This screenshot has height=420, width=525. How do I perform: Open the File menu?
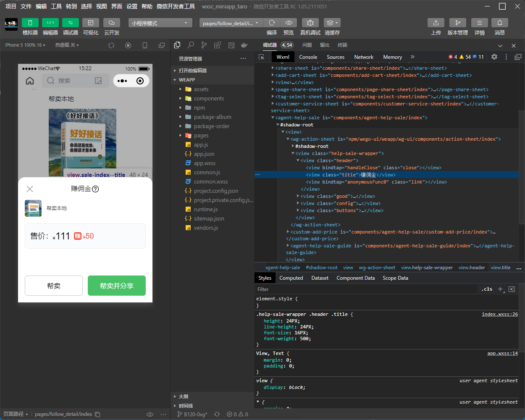coord(26,6)
